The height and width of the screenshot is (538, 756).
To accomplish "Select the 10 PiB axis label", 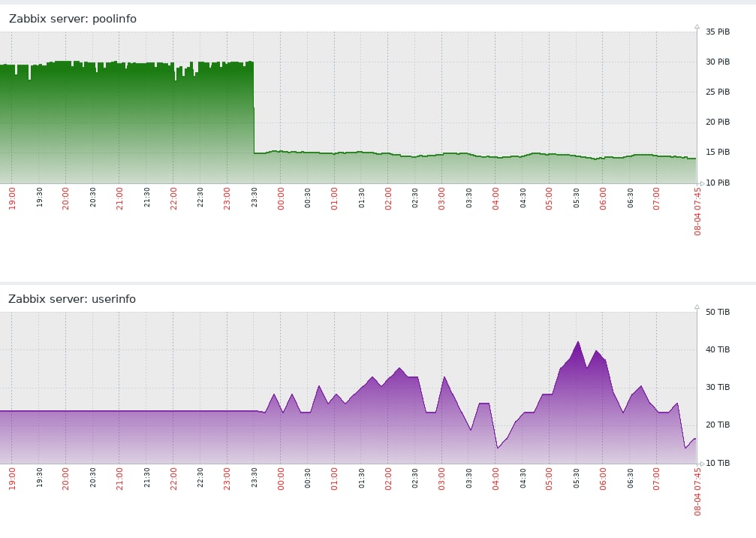I will click(x=718, y=183).
